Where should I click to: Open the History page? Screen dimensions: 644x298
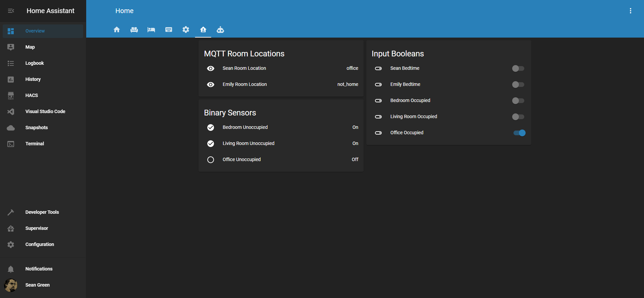click(43, 79)
